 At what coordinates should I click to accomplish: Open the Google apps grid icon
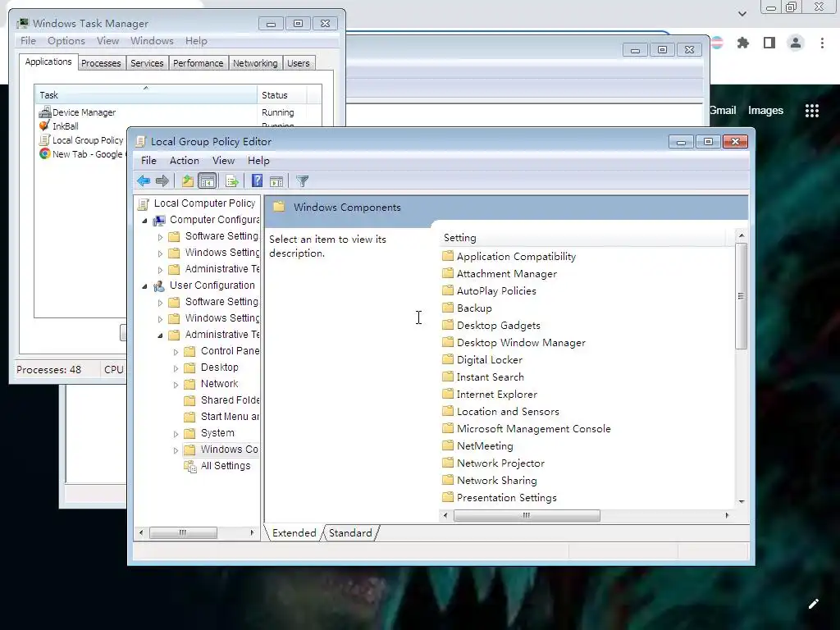[812, 111]
